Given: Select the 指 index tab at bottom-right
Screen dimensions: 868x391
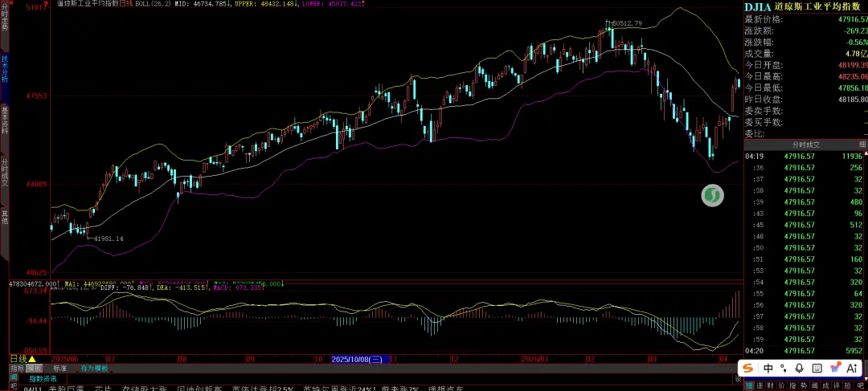Looking at the screenshot, I should (791, 385).
